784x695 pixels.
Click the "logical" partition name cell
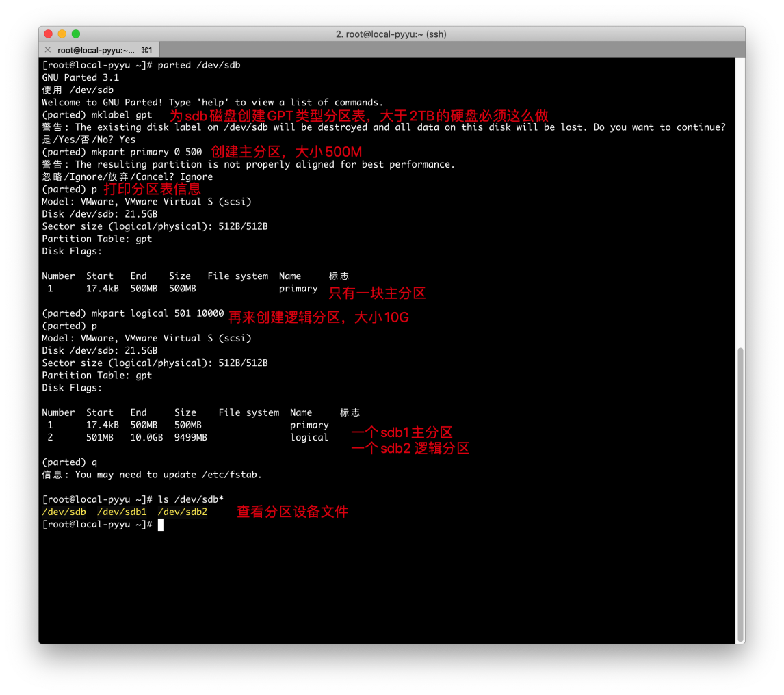click(309, 438)
